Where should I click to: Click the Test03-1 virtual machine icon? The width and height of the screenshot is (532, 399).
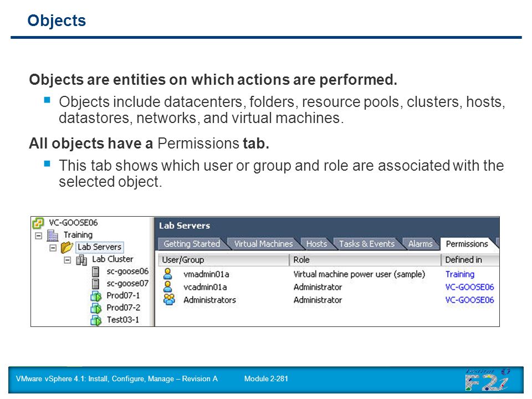pyautogui.click(x=96, y=320)
